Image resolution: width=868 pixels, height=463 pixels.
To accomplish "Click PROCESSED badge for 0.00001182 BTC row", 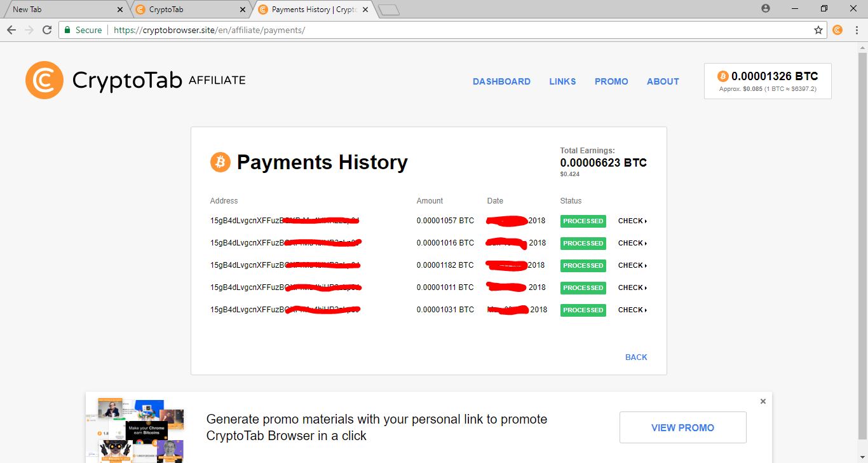I will click(583, 266).
